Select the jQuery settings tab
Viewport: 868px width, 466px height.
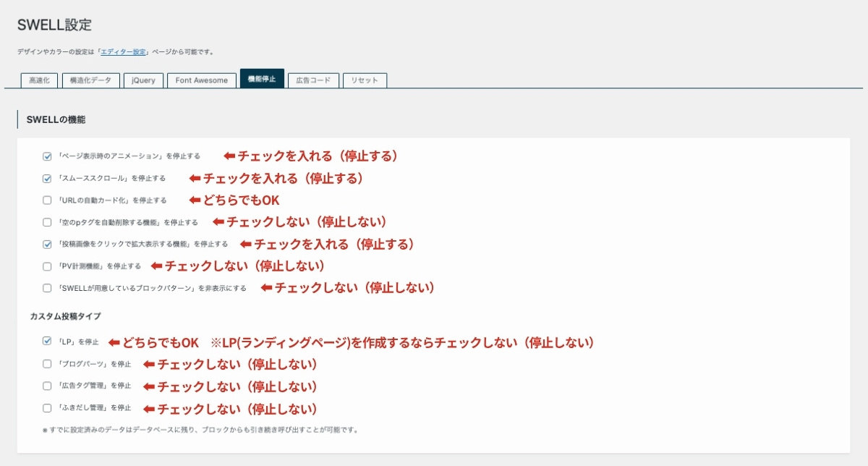[x=143, y=80]
